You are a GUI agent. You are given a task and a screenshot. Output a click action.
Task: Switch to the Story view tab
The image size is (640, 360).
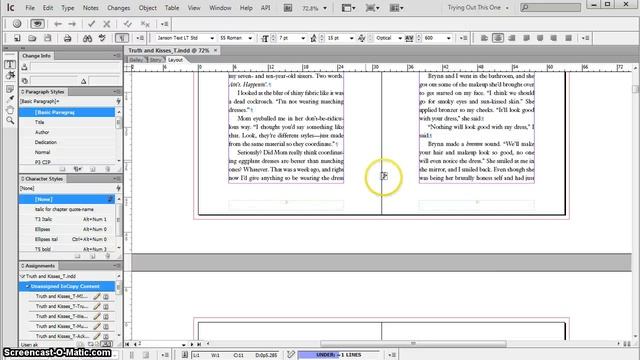pos(155,60)
